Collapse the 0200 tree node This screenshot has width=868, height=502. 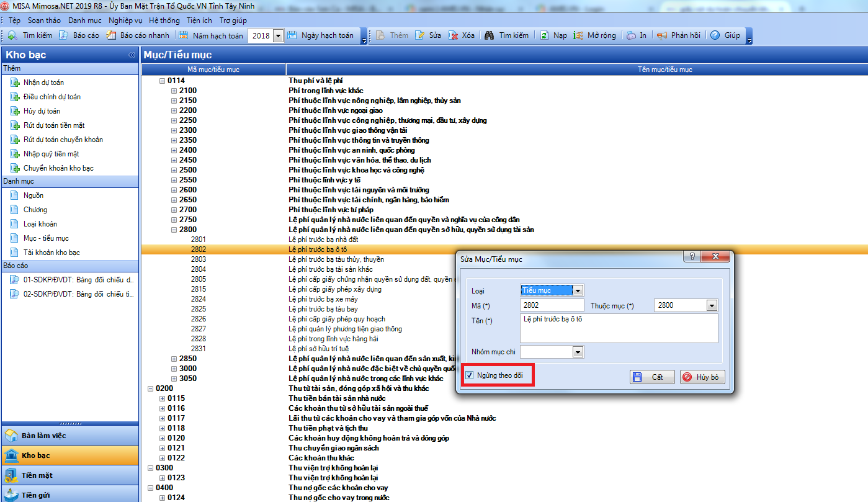(x=151, y=388)
